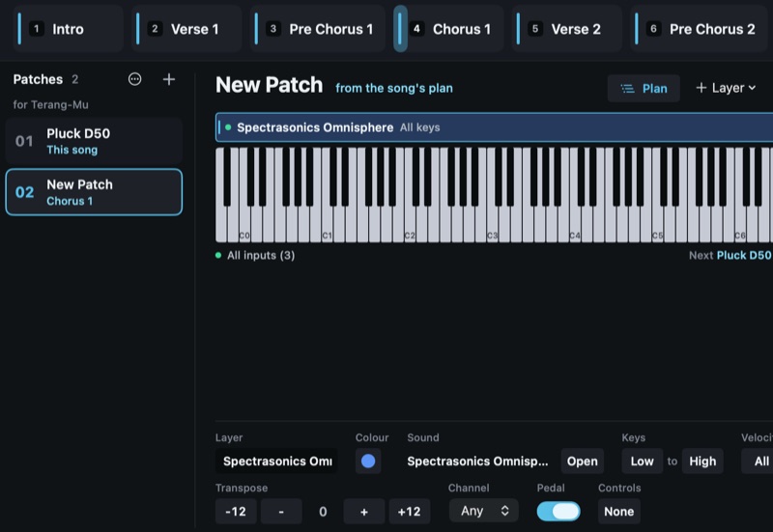
Task: Click the velocity All button
Action: [x=759, y=462]
